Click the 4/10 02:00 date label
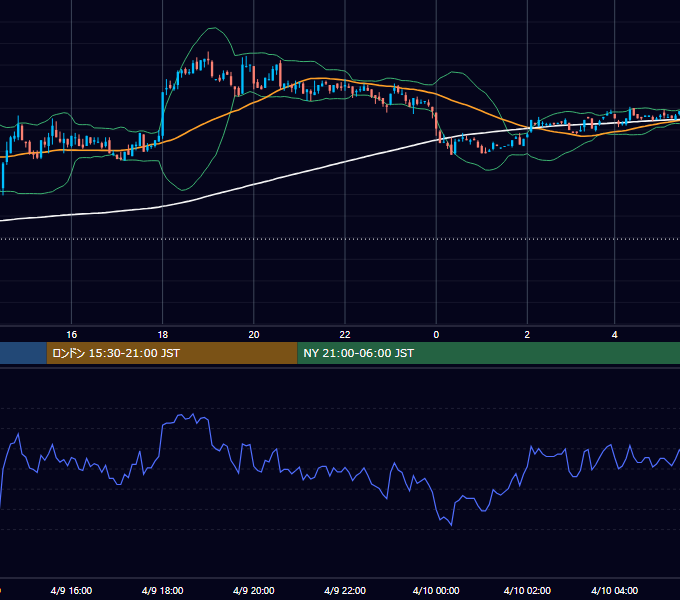Screen dimensions: 680x600 tap(527, 590)
